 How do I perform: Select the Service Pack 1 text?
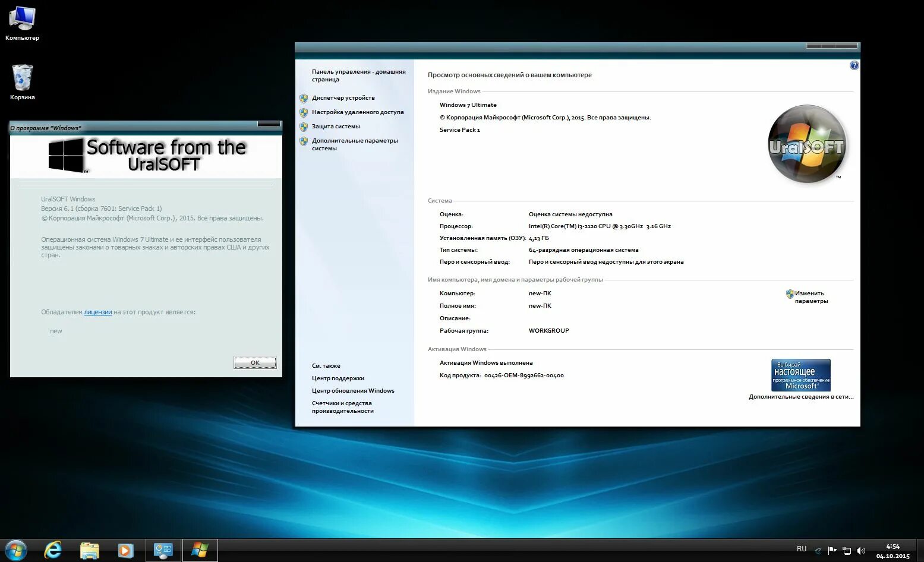pyautogui.click(x=460, y=130)
